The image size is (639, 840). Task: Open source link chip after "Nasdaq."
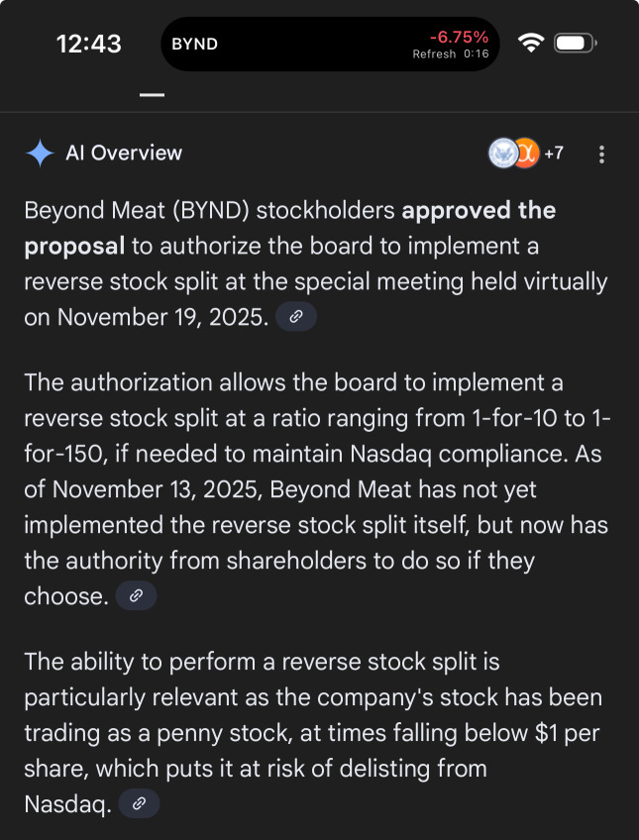click(x=139, y=804)
